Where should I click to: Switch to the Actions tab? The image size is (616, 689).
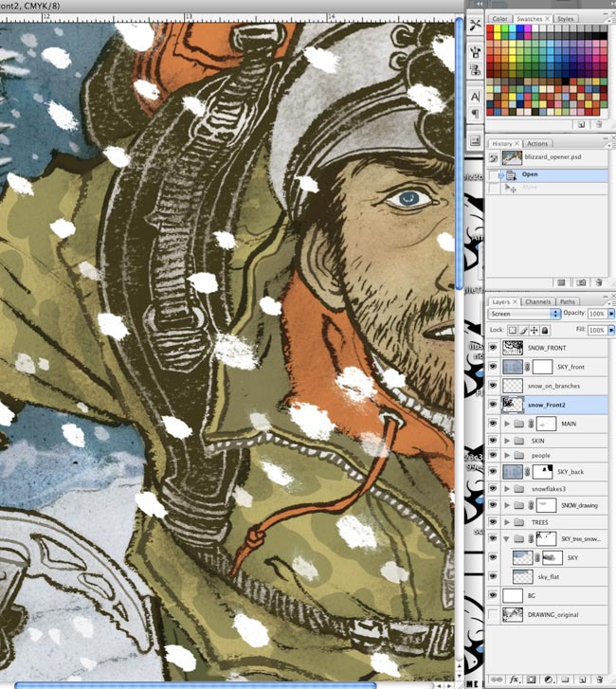click(537, 144)
